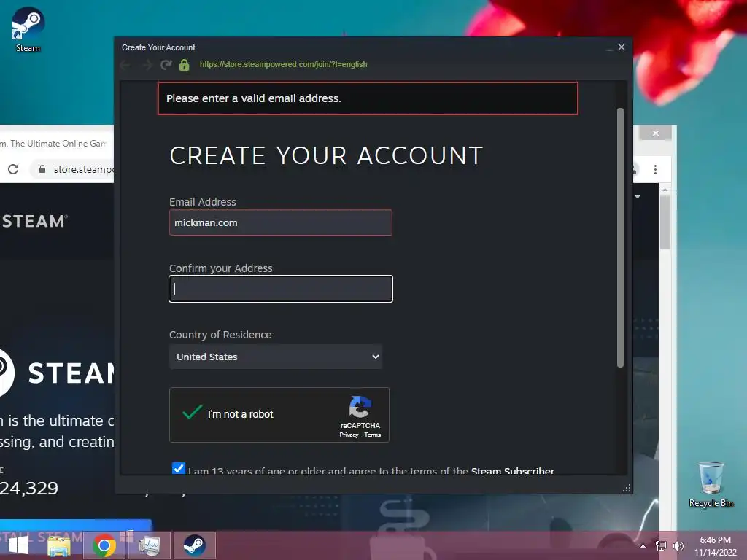The height and width of the screenshot is (560, 747).
Task: Click the account creation page vertical scrollbar
Action: [x=620, y=238]
